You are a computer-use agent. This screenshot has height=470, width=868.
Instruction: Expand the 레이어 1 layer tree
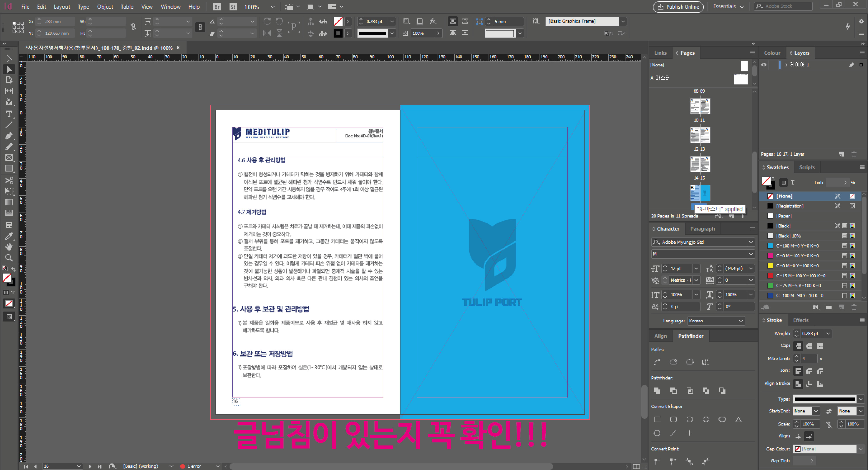coord(786,65)
